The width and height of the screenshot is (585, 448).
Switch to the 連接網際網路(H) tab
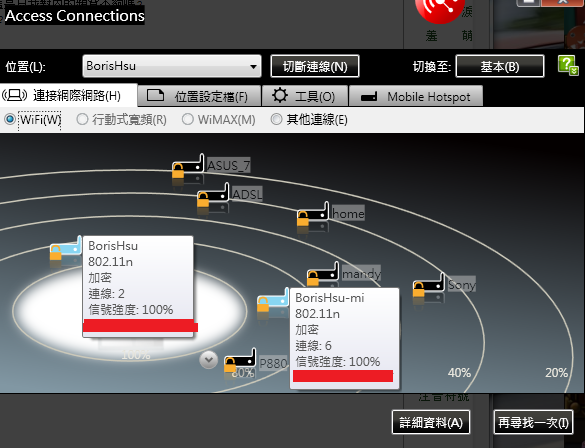coord(69,96)
